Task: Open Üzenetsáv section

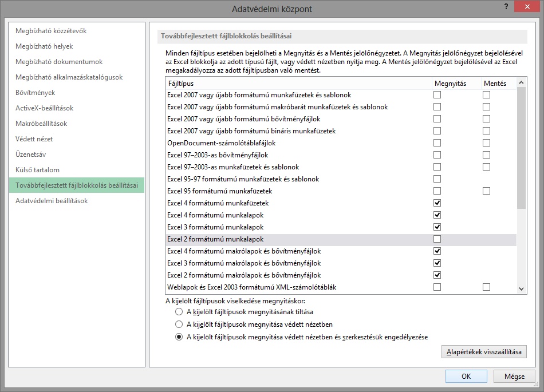Action: (30, 155)
